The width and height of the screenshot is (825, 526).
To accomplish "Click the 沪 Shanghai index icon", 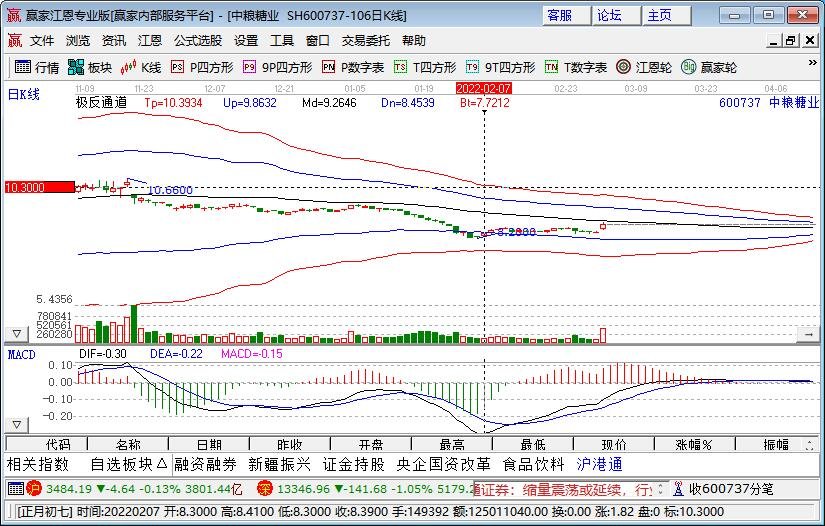I will (34, 489).
